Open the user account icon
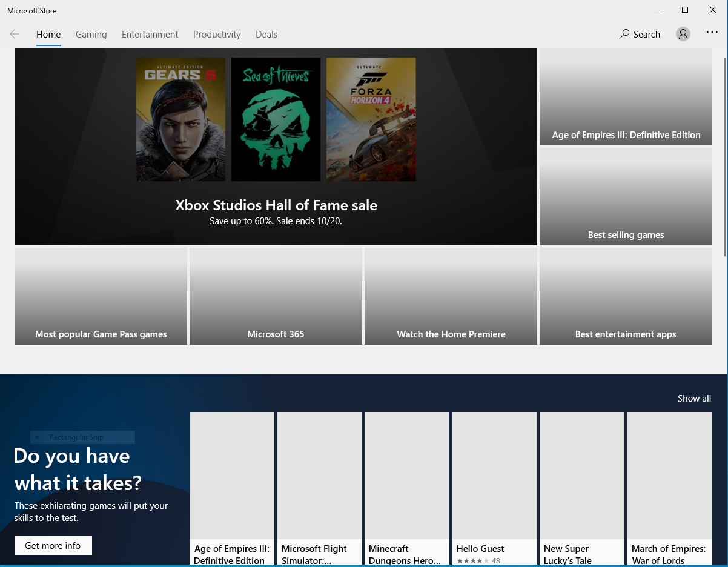Viewport: 728px width, 567px height. [683, 34]
